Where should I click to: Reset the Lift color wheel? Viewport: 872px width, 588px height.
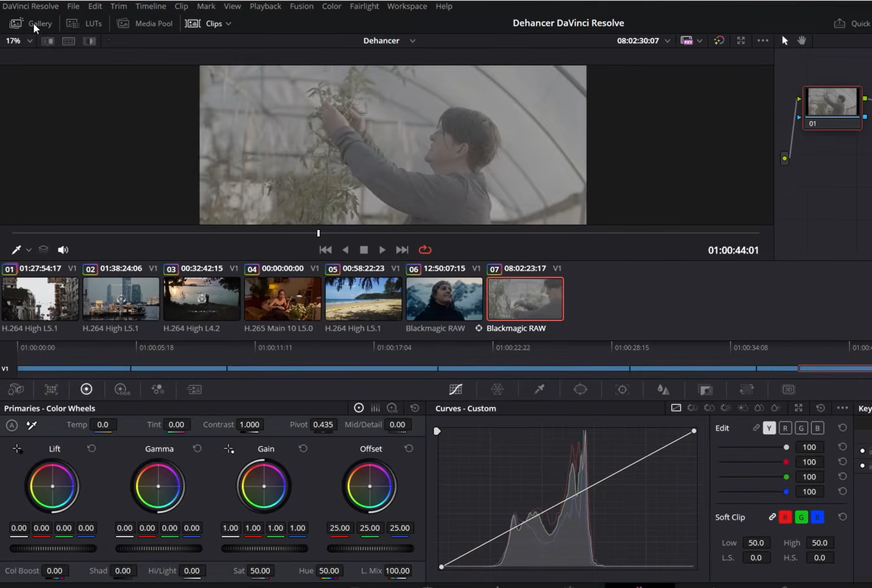91,448
